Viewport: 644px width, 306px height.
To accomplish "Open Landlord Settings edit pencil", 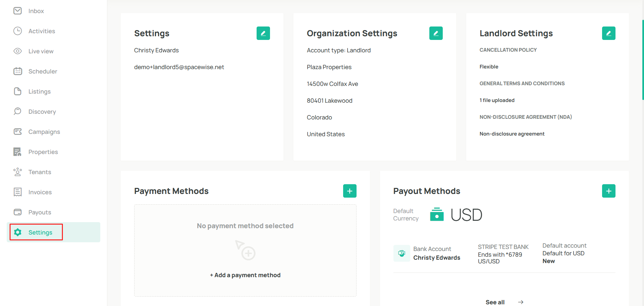I will click(x=608, y=33).
